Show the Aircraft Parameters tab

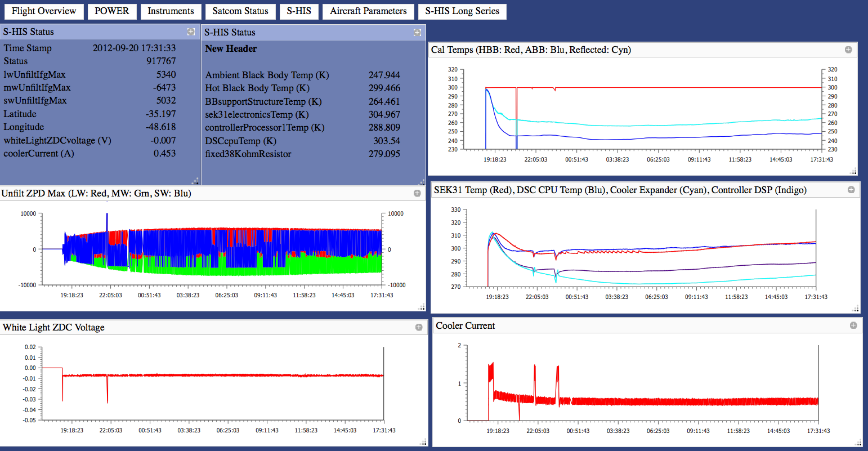(x=368, y=11)
